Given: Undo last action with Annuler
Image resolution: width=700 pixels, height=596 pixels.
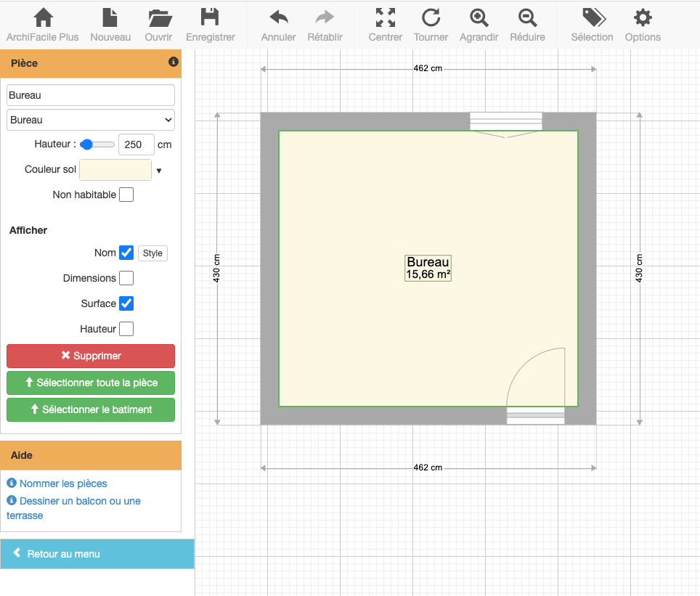Looking at the screenshot, I should point(278,19).
